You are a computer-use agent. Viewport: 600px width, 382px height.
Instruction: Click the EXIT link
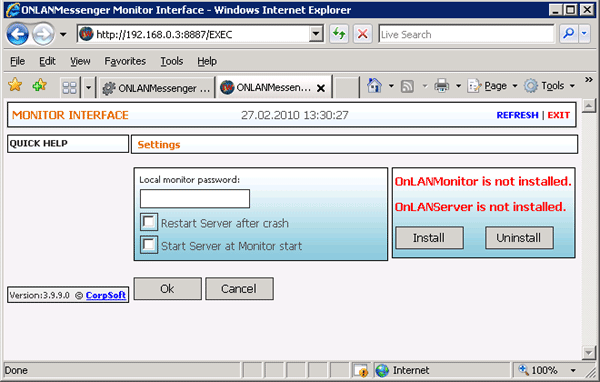[559, 115]
